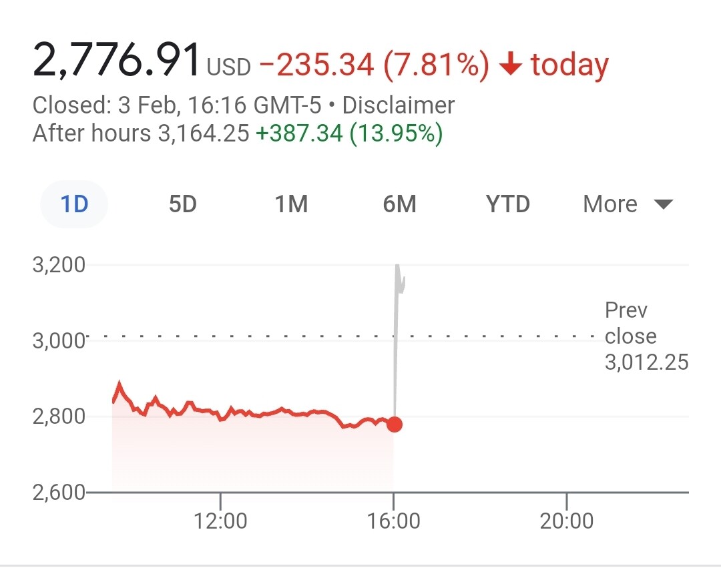
Task: Click the +387.34 (13.95%) after-hours change
Action: click(349, 133)
